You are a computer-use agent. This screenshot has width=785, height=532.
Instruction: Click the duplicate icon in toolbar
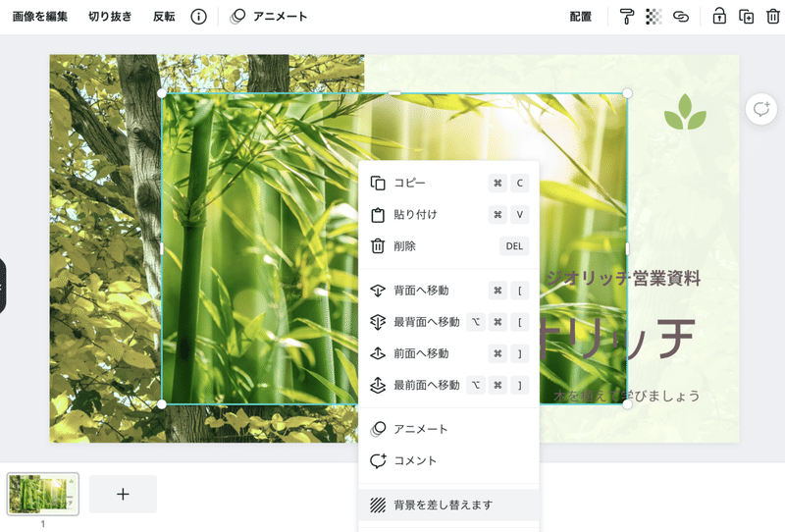747,17
